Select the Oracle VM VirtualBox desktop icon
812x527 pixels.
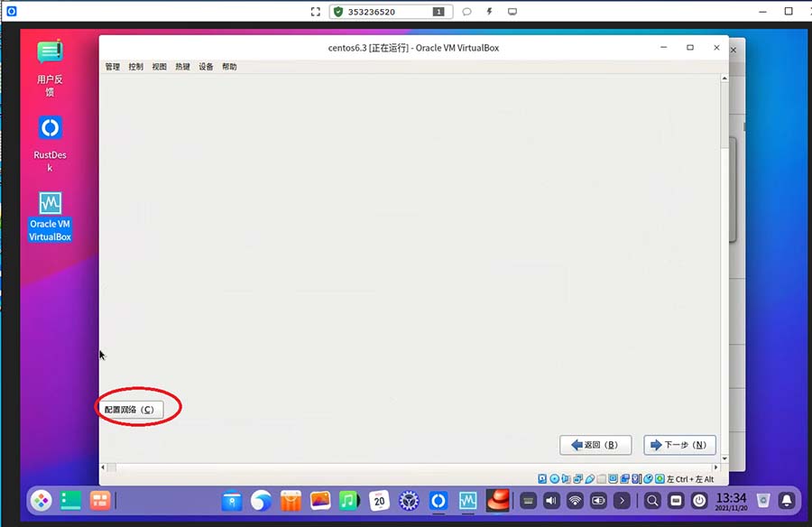coord(50,217)
